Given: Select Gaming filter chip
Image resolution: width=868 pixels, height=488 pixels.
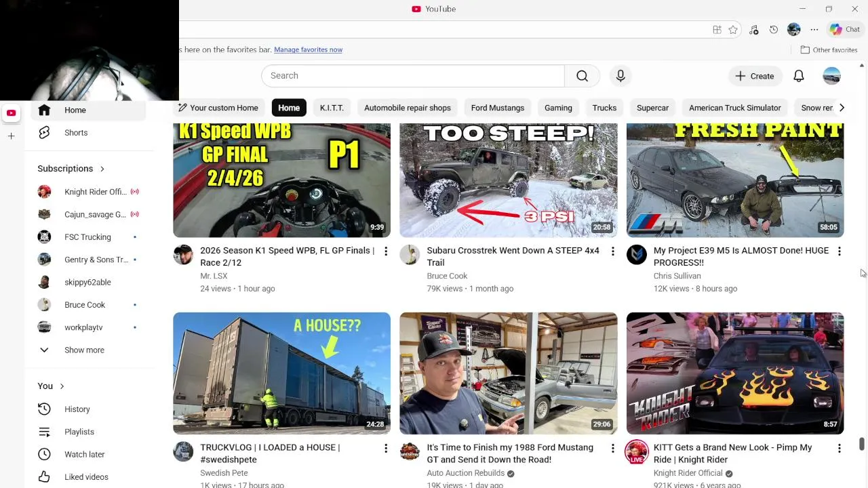Looking at the screenshot, I should [x=558, y=108].
